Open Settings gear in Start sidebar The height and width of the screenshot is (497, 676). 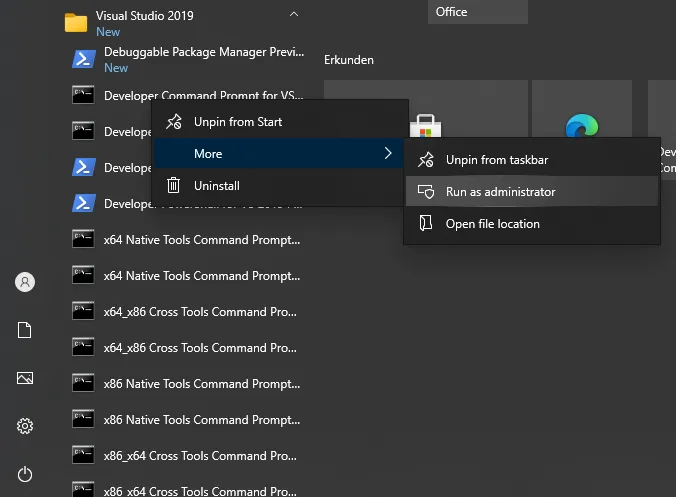click(x=25, y=427)
